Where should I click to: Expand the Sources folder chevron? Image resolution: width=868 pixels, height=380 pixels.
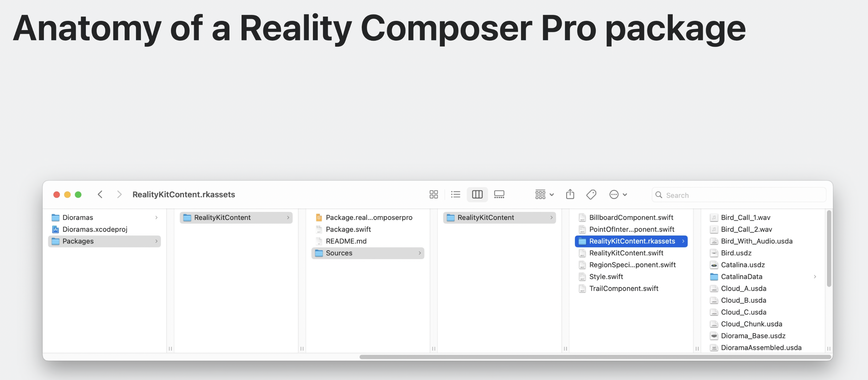[419, 253]
